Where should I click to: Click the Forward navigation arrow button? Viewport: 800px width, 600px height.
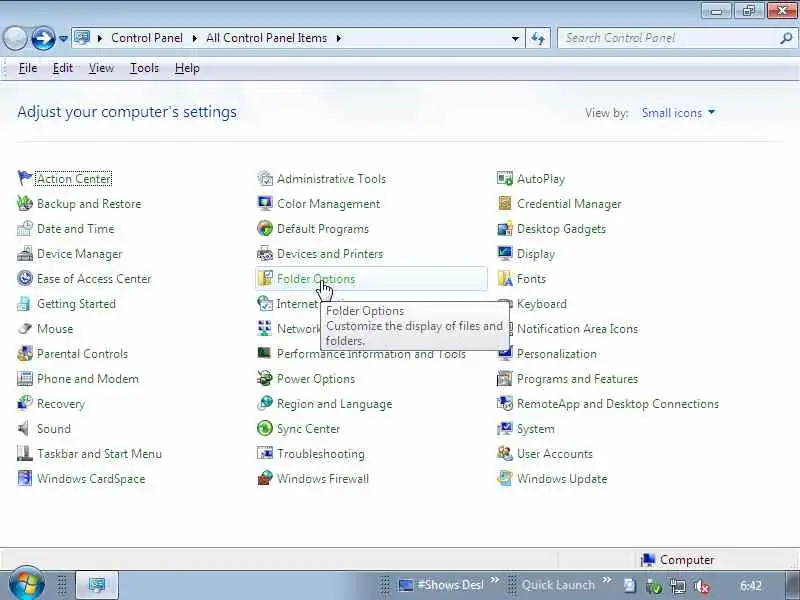(43, 38)
